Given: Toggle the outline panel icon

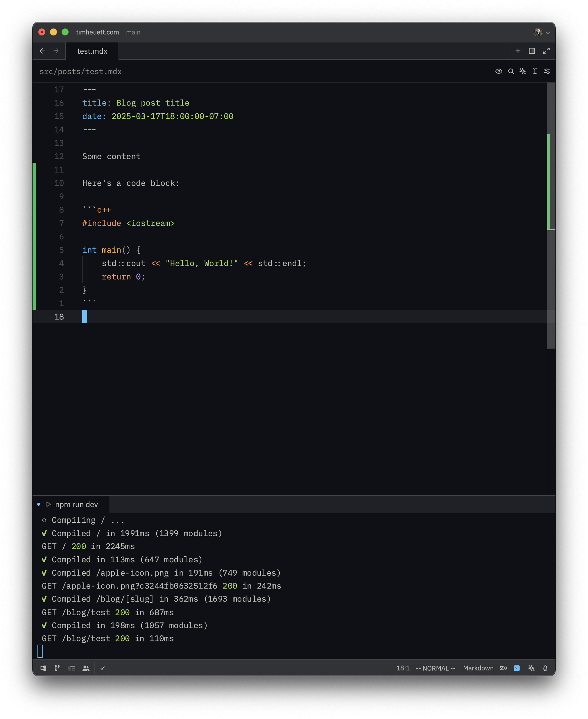Looking at the screenshot, I should pos(71,668).
